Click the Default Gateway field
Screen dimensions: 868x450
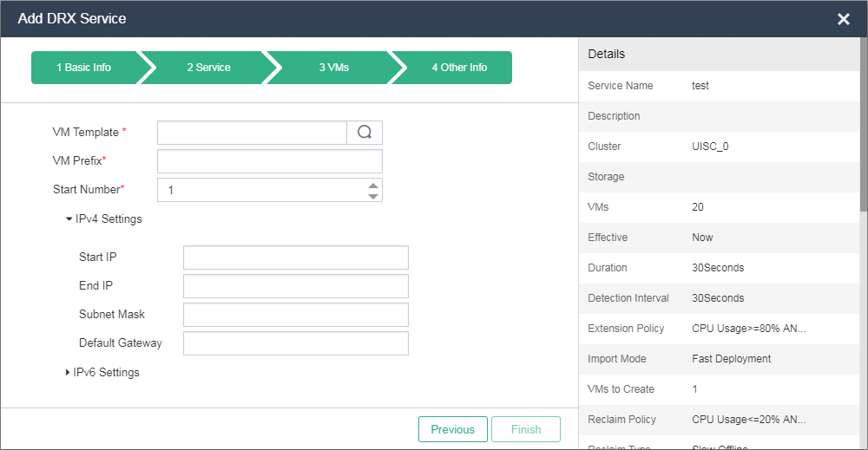295,343
